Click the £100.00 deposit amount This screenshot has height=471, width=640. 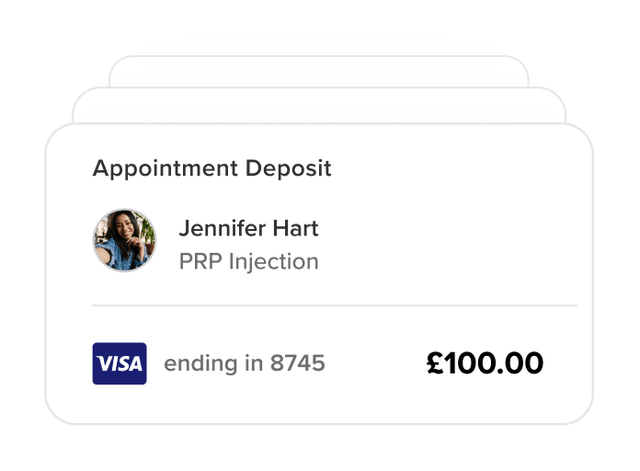tap(485, 363)
